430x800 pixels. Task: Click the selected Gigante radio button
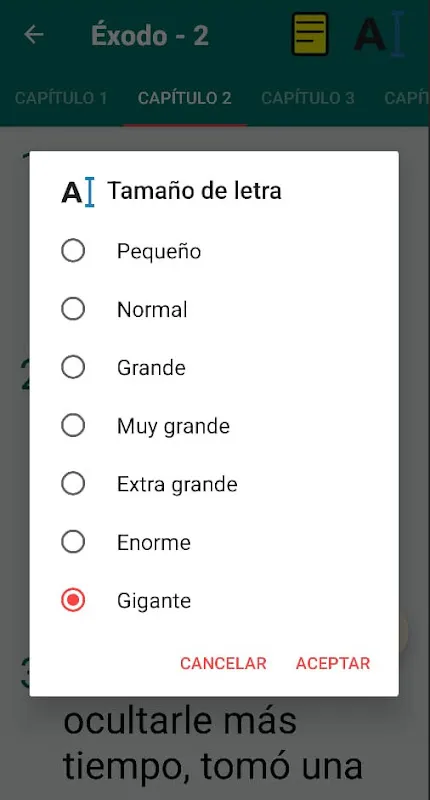(73, 600)
